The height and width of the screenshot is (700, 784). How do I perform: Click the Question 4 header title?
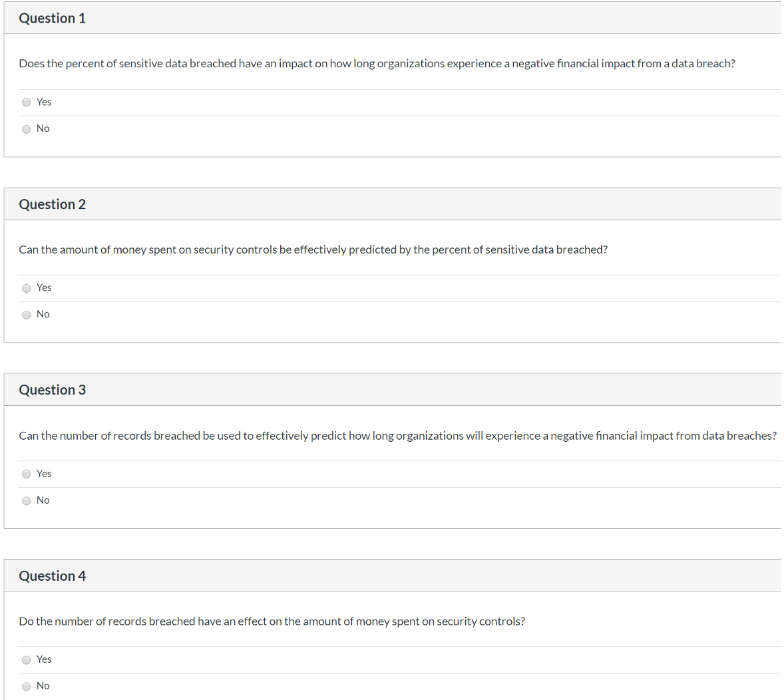click(x=52, y=576)
